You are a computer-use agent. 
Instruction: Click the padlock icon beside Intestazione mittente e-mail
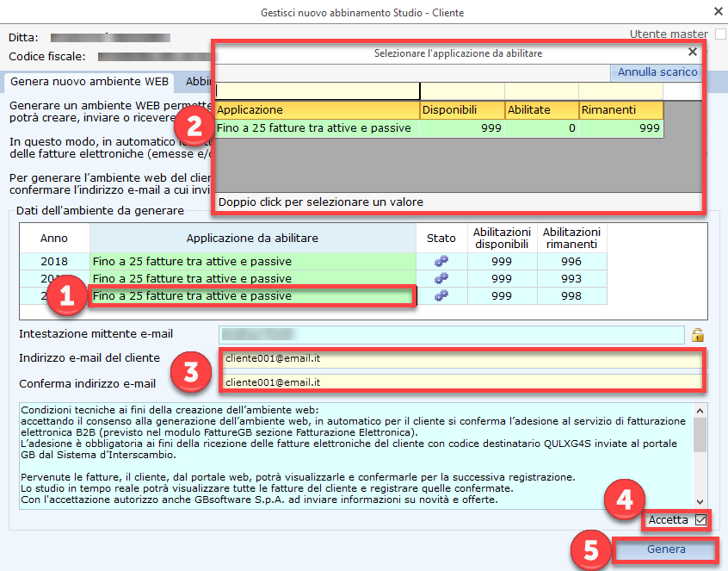pos(697,334)
